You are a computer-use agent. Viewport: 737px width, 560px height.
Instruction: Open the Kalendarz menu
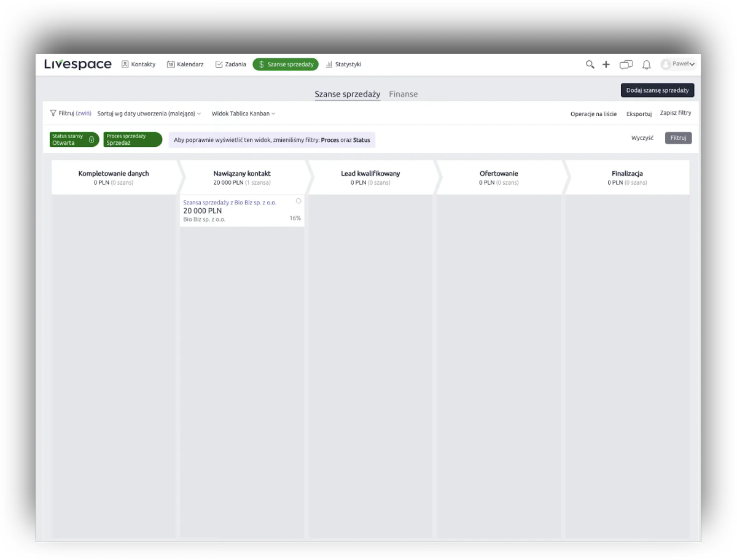click(185, 64)
